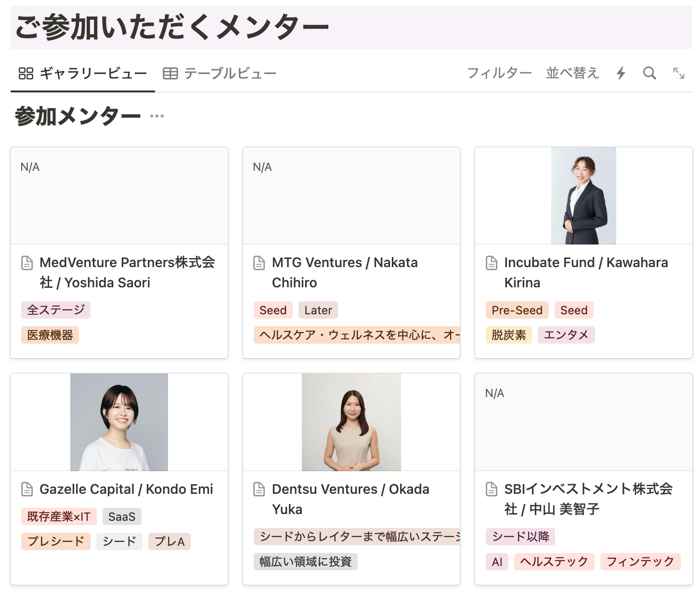Click the シード以降 tag

click(520, 537)
